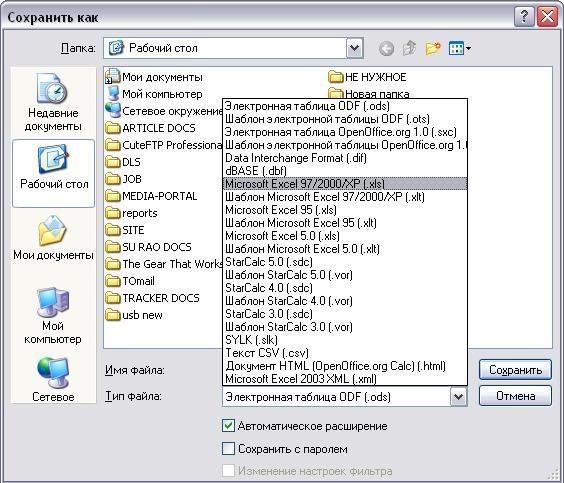Choose Электронная таблица ODF (.ods) in list
564x483 pixels.
pos(345,106)
